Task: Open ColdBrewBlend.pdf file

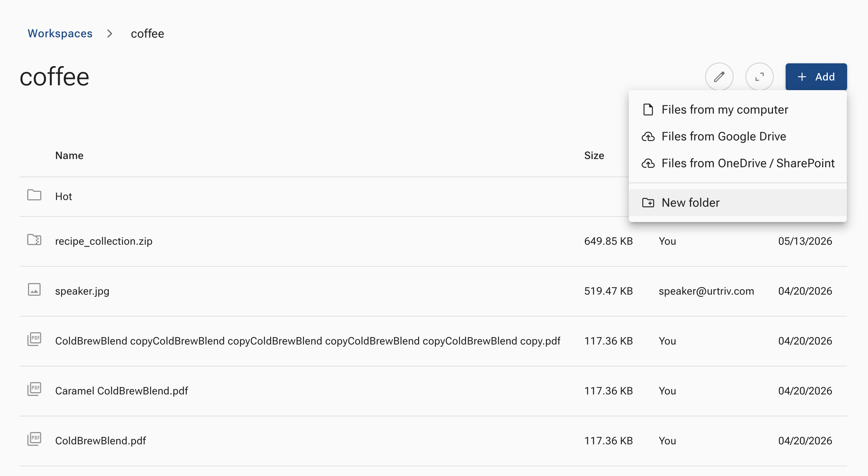Action: coord(101,441)
